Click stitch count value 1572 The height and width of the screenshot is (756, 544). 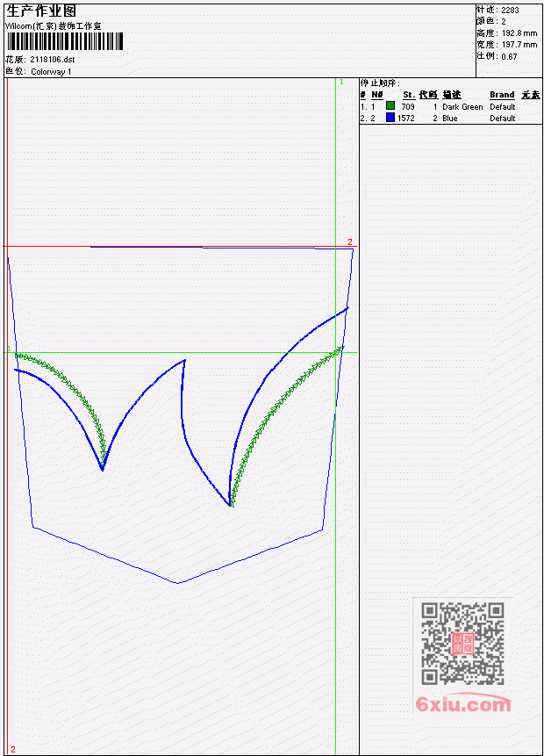click(x=405, y=119)
